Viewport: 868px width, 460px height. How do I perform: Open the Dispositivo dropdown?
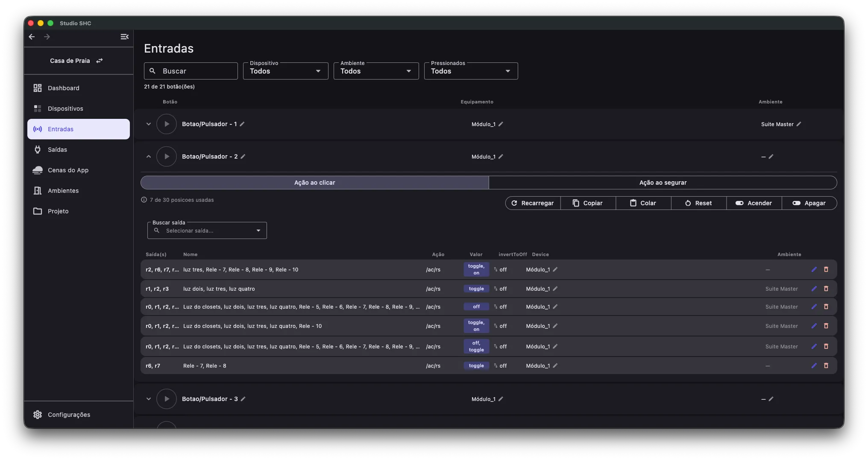286,71
